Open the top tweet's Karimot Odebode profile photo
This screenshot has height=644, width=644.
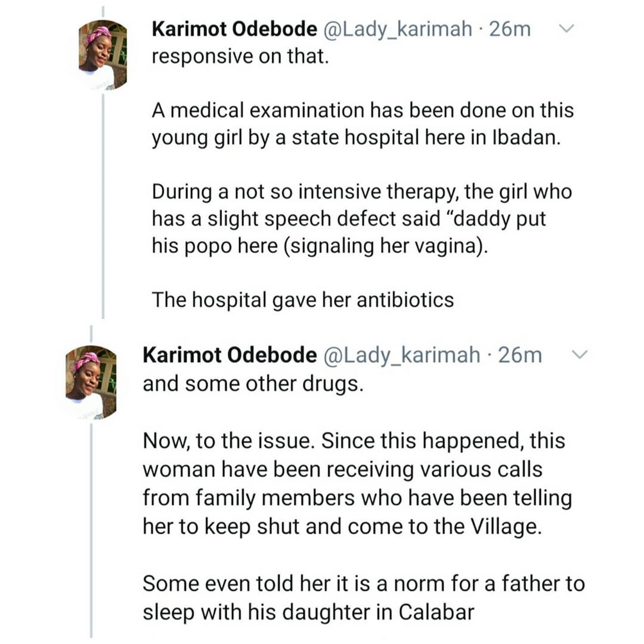[x=103, y=55]
